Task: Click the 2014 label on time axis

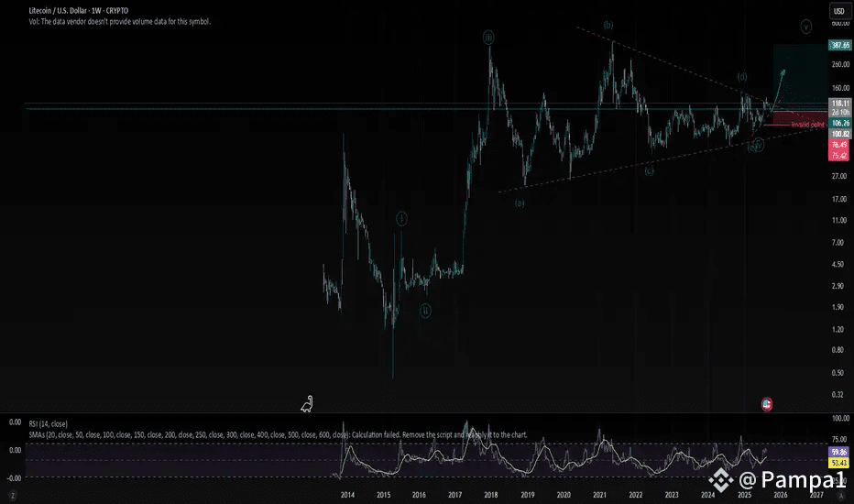Action: pyautogui.click(x=347, y=495)
